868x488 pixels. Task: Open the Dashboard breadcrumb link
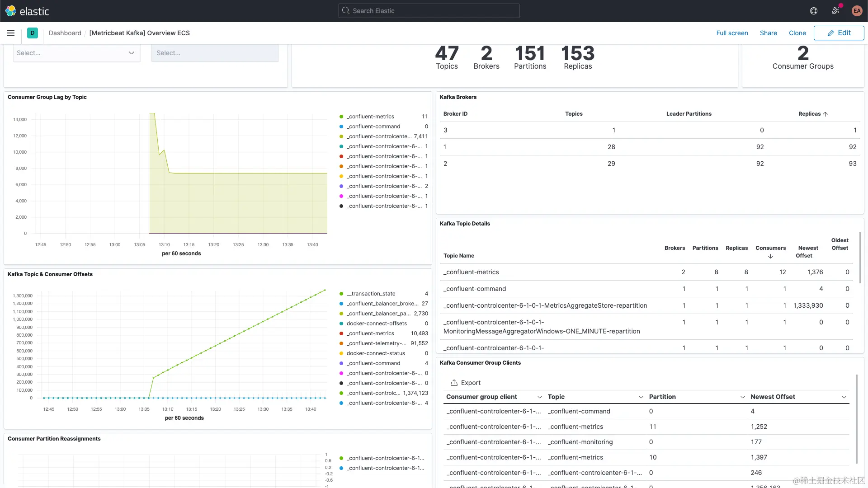point(65,33)
